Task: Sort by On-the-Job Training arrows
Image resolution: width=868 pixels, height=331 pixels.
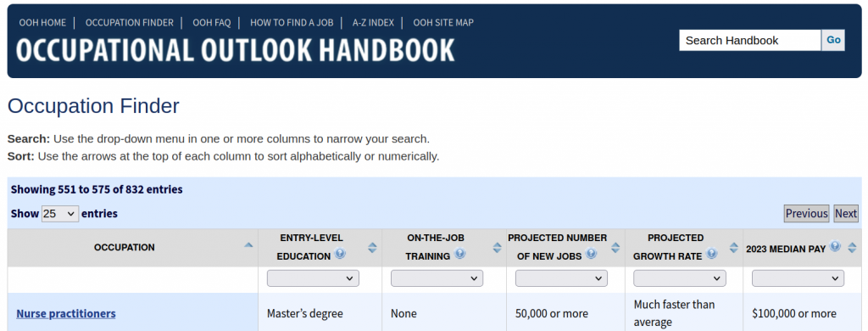Action: pos(497,248)
